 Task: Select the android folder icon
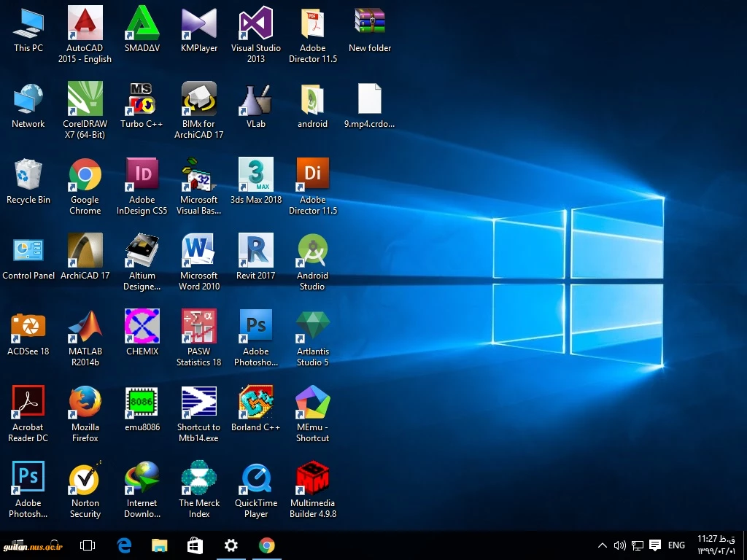(x=312, y=105)
